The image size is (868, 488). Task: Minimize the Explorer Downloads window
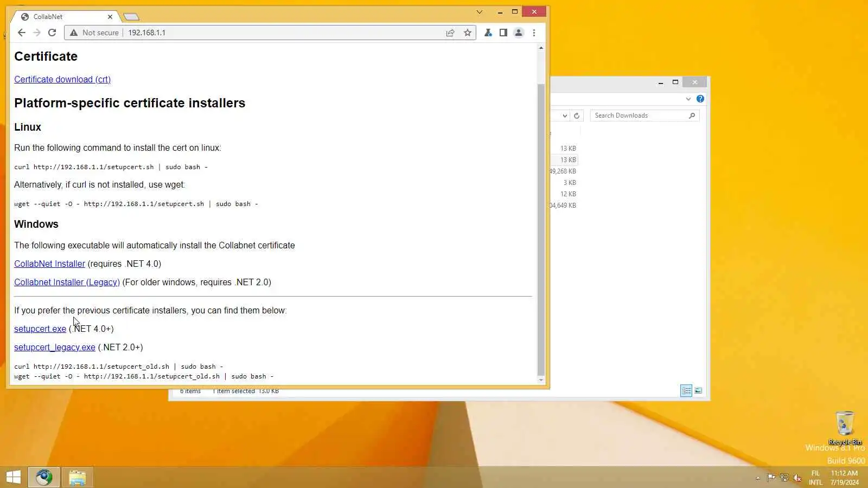coord(661,82)
